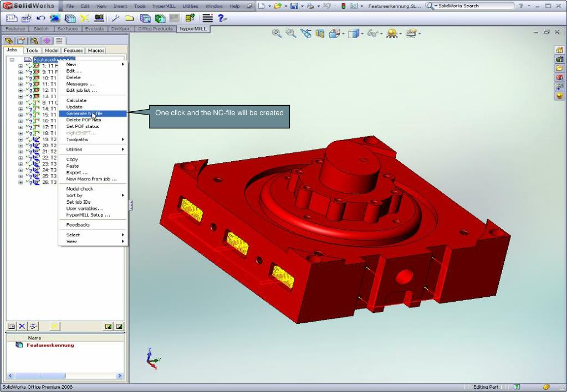Click the wrench icon in the hyperMILL toolbar
567x392 pixels.
(115, 18)
